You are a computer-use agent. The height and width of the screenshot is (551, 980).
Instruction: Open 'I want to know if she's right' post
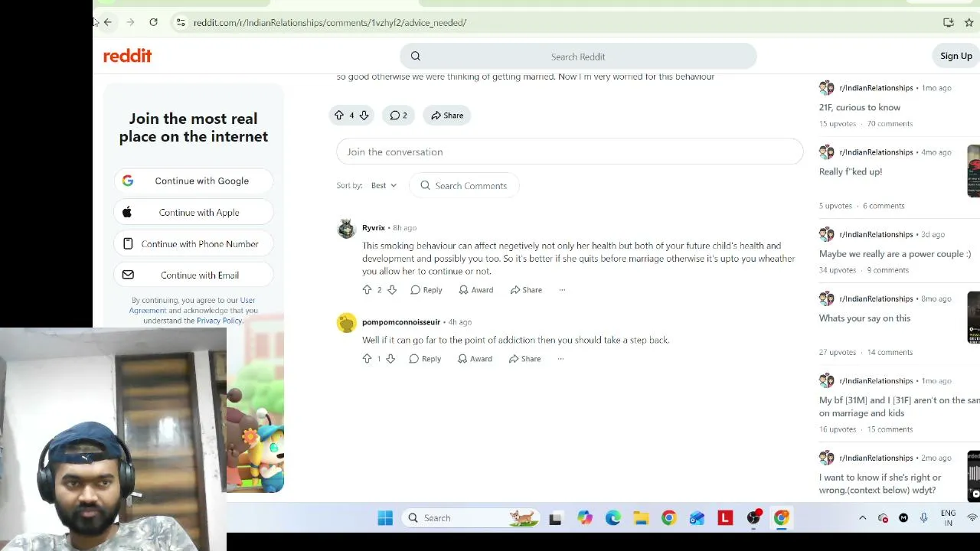pos(880,484)
